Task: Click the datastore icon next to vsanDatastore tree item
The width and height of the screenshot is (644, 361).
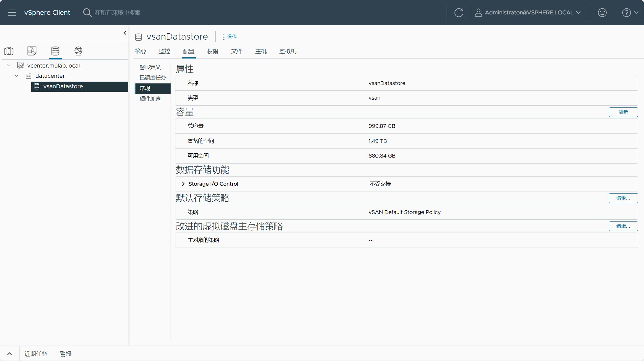Action: 37,86
